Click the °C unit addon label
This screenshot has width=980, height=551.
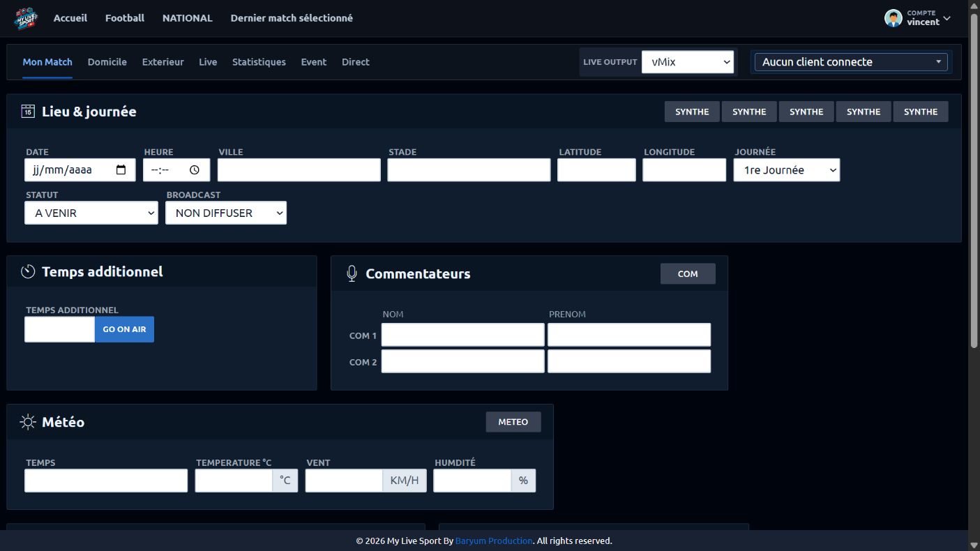click(285, 481)
